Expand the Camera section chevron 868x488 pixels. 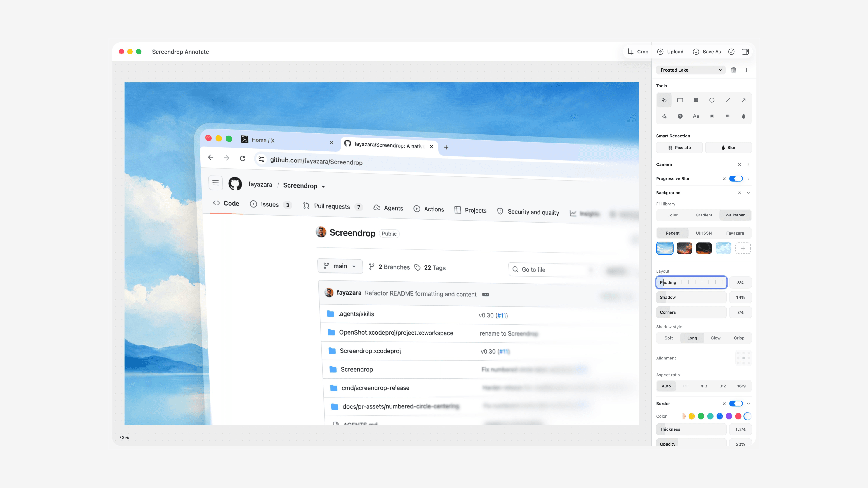pos(748,164)
